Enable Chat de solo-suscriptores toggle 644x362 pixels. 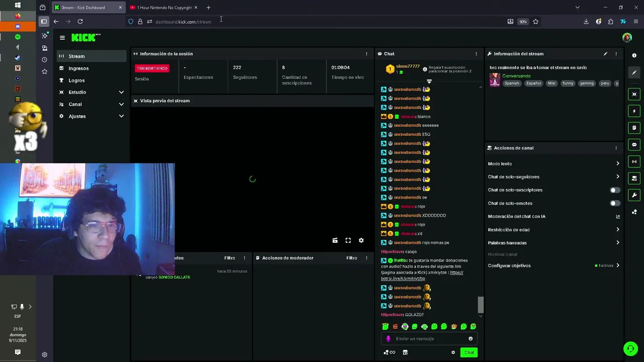tap(615, 190)
